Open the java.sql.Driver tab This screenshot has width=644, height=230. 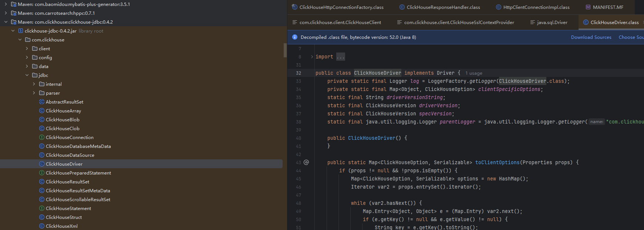tap(552, 23)
